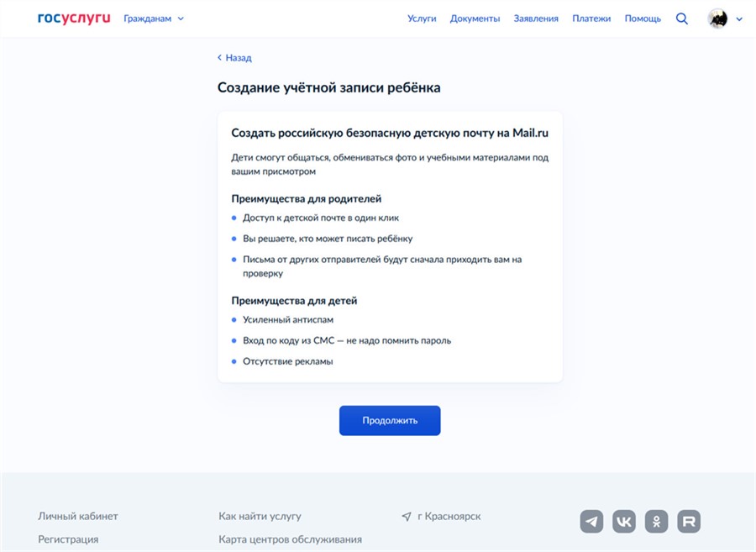This screenshot has width=756, height=552.
Task: Open the Документы menu item
Action: point(475,18)
